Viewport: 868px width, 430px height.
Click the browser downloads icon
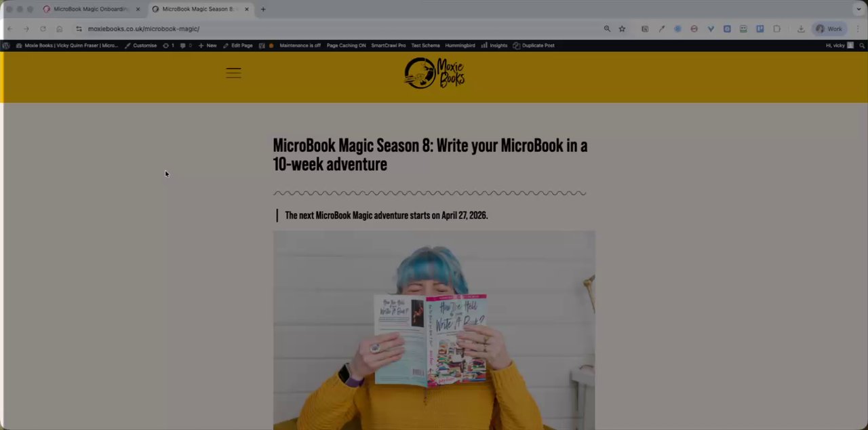tap(801, 29)
